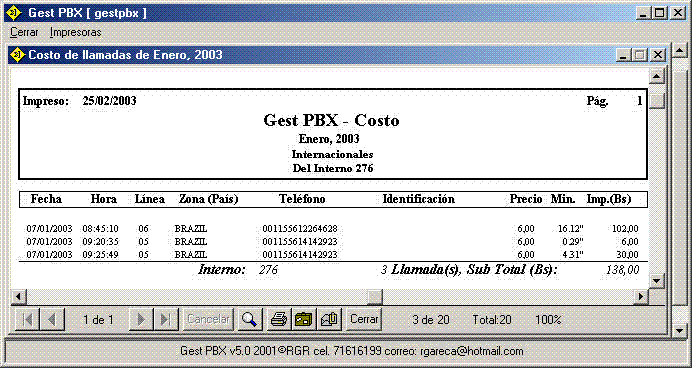Open the Impresoras menu
This screenshot has height=368, width=692.
pyautogui.click(x=75, y=32)
